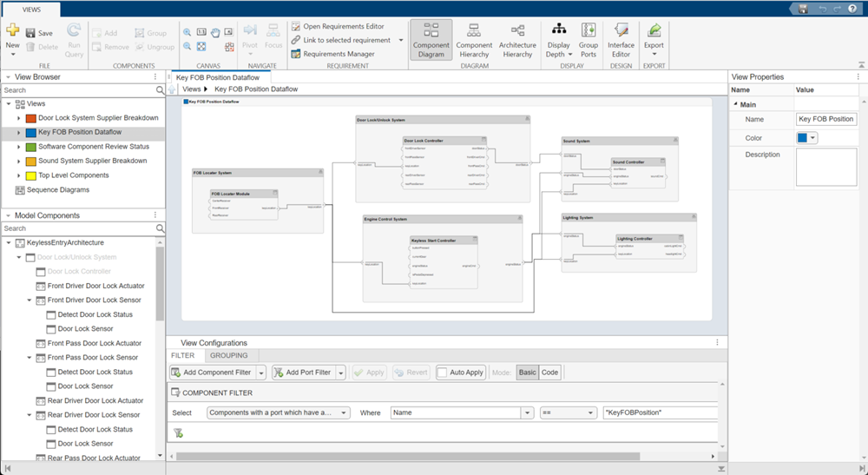Screen dimensions: 868x475
Task: Click the Add Port Filter button
Action: (302, 373)
